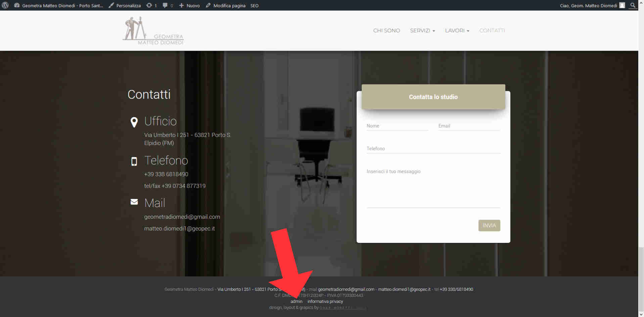644x317 pixels.
Task: Click the Geometra Matteo Diomedi logo
Action: [153, 31]
